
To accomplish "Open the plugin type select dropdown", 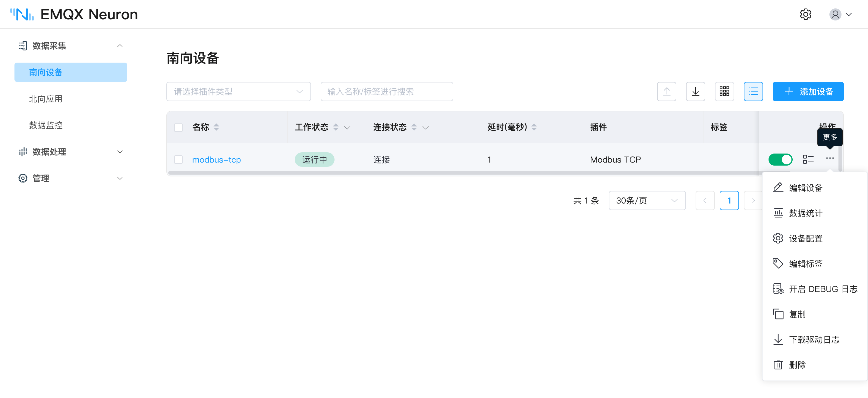I will point(239,91).
